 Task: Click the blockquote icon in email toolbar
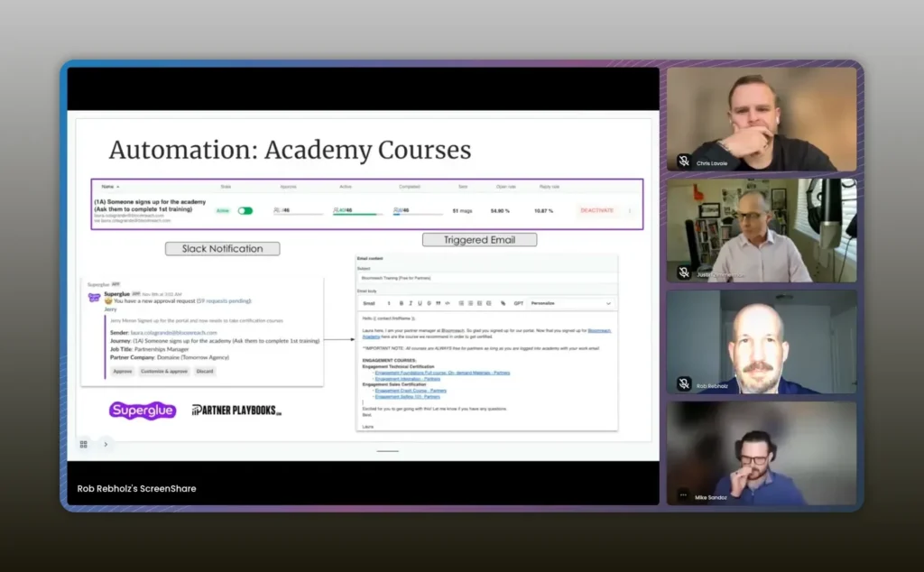tap(438, 303)
